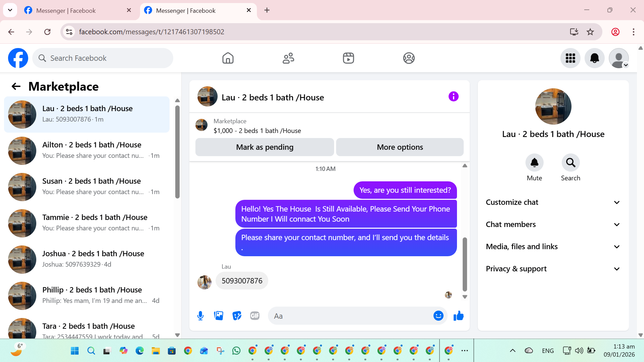
Task: Expand Customize chat section
Action: tap(553, 202)
